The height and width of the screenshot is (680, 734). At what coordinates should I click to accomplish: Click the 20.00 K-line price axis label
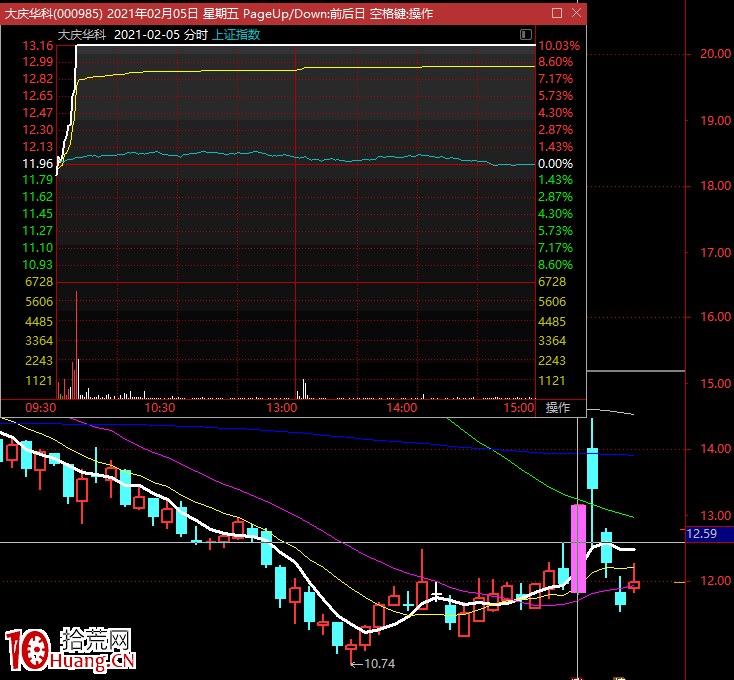tap(715, 54)
